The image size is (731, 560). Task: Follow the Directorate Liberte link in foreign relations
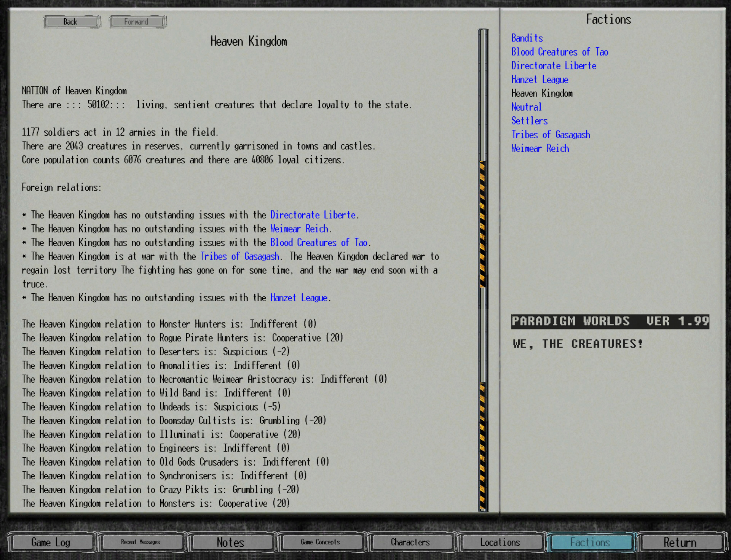click(313, 215)
